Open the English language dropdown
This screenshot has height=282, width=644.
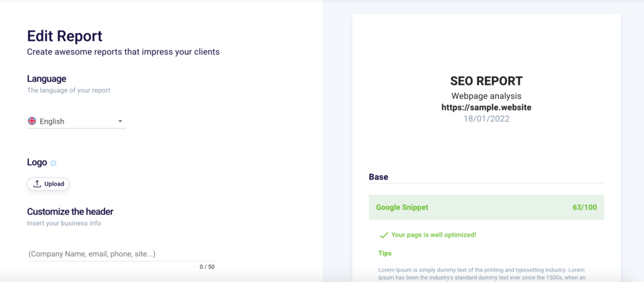[x=76, y=121]
